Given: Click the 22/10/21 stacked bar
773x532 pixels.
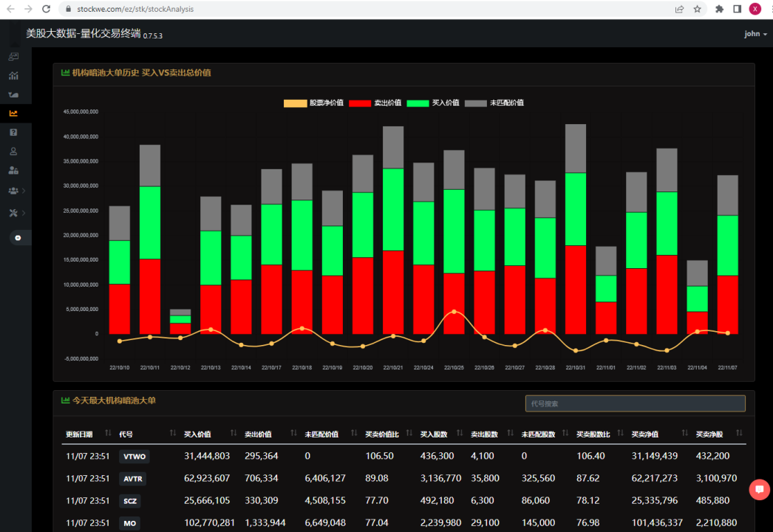Looking at the screenshot, I should pos(393,231).
